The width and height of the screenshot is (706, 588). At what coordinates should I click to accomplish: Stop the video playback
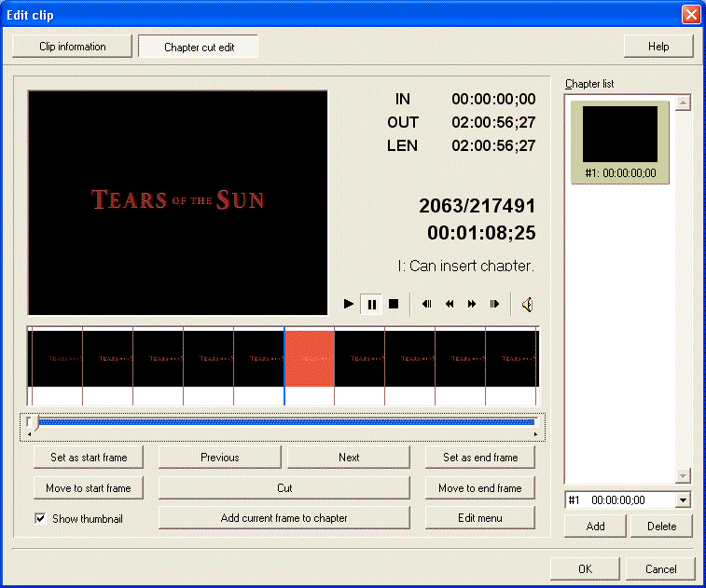(x=394, y=304)
